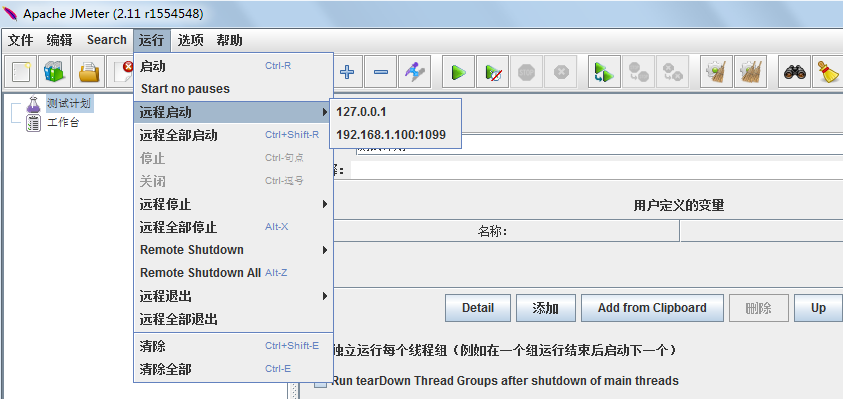Click the Up button

[x=818, y=308]
